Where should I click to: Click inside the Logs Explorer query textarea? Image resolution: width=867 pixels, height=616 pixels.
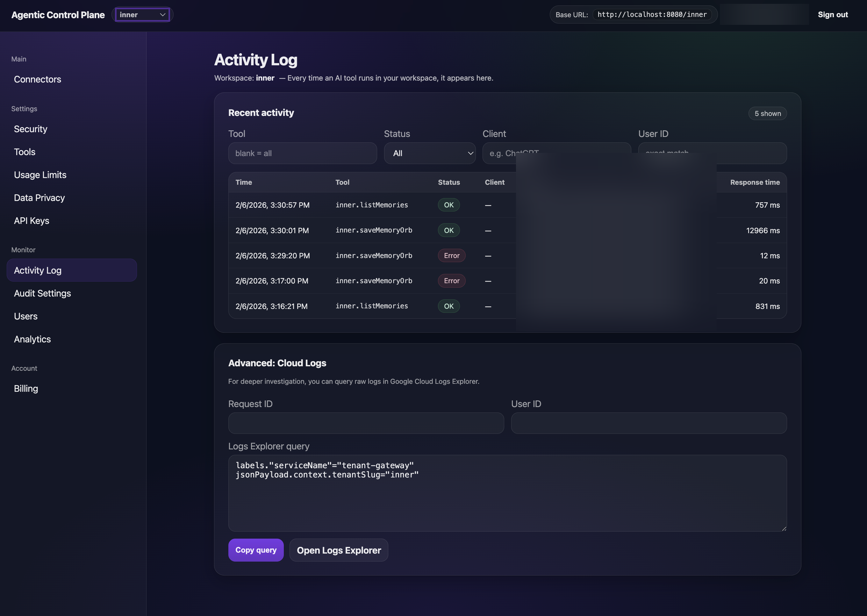click(507, 493)
